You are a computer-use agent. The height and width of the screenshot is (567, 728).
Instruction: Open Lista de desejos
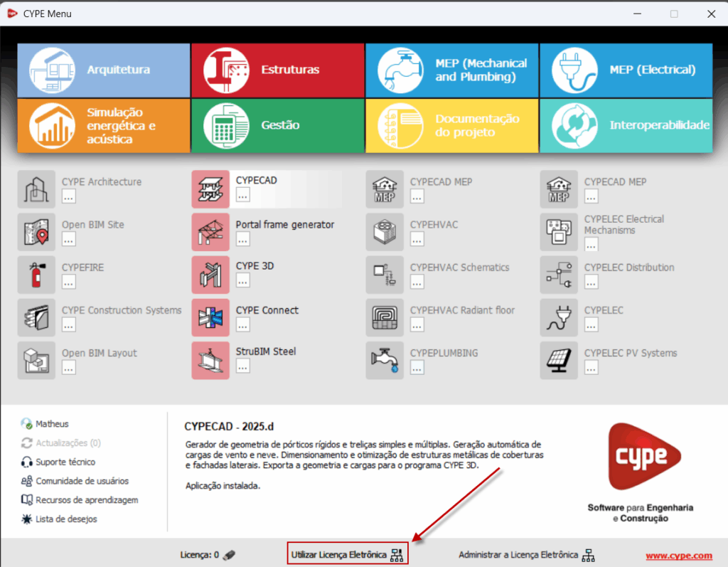point(59,519)
